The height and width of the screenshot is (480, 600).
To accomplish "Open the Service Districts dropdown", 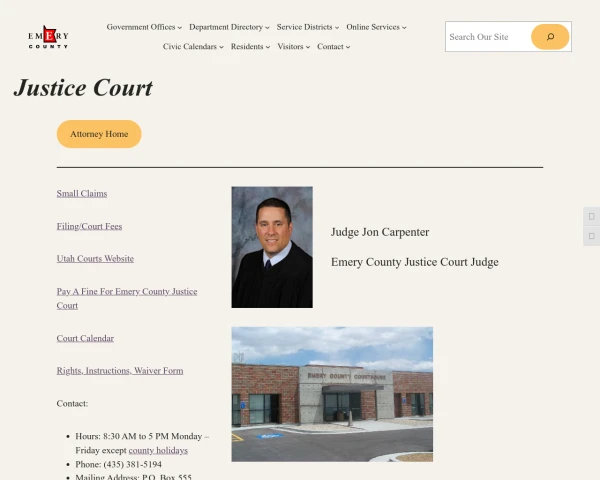I will click(x=308, y=27).
